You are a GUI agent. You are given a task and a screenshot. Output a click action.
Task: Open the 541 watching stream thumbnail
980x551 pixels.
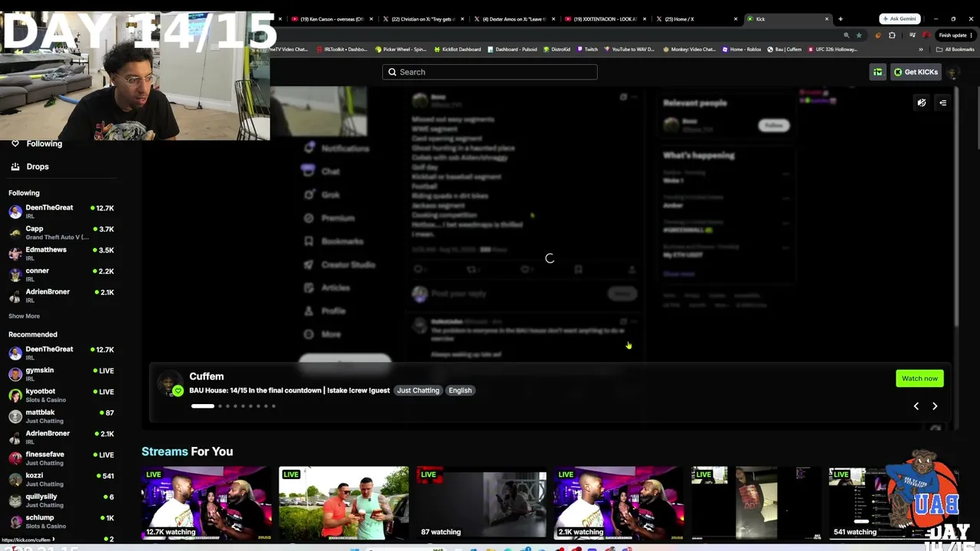coord(893,503)
